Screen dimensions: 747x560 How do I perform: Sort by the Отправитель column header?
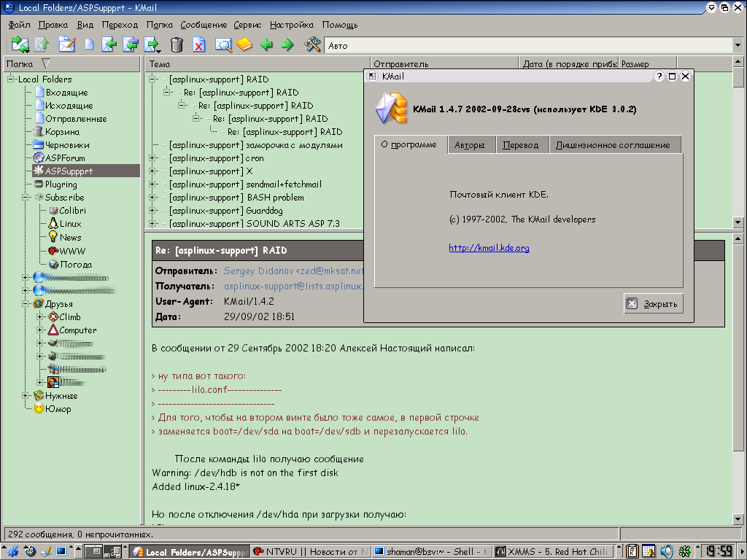(x=444, y=64)
